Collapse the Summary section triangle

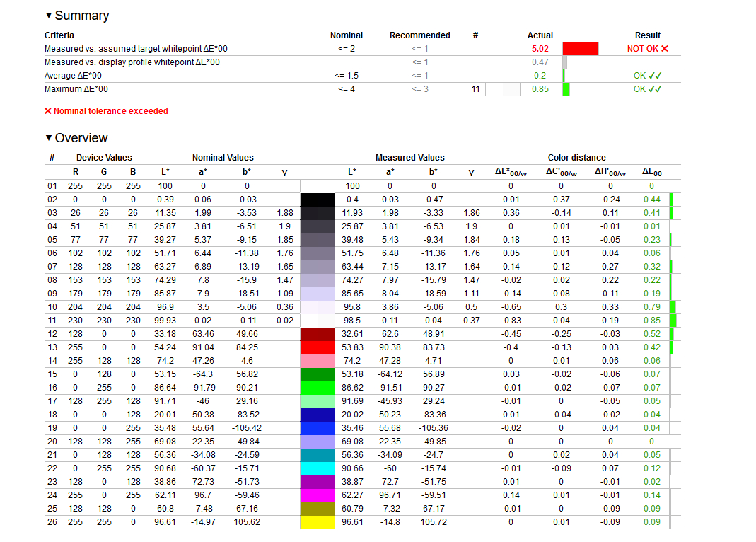[x=49, y=16]
